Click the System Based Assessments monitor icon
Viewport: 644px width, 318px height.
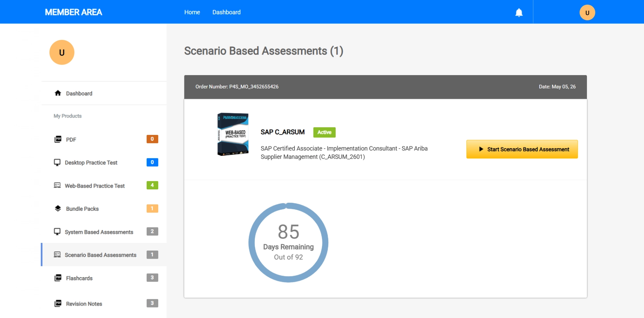57,232
